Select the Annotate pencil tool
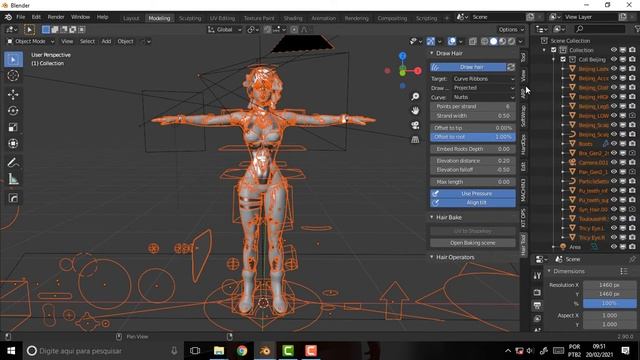This screenshot has width=640, height=360. [x=13, y=162]
